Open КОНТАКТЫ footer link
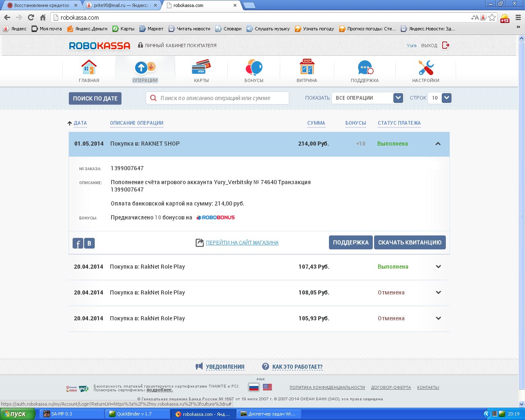This screenshot has width=525, height=420. coord(428,388)
